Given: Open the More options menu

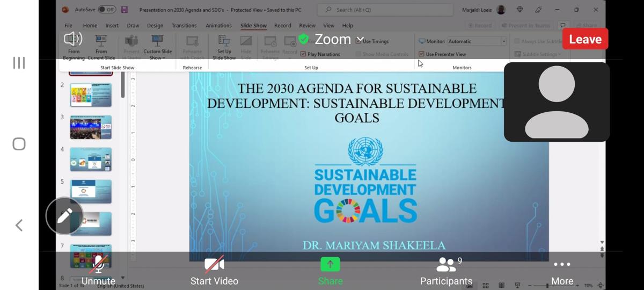Looking at the screenshot, I should (562, 265).
